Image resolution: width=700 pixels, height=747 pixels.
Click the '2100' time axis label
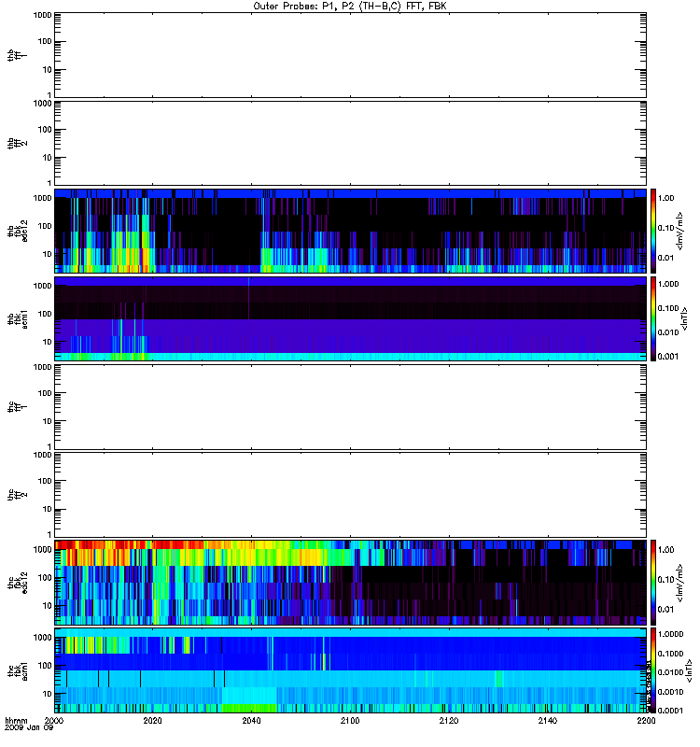tap(350, 720)
